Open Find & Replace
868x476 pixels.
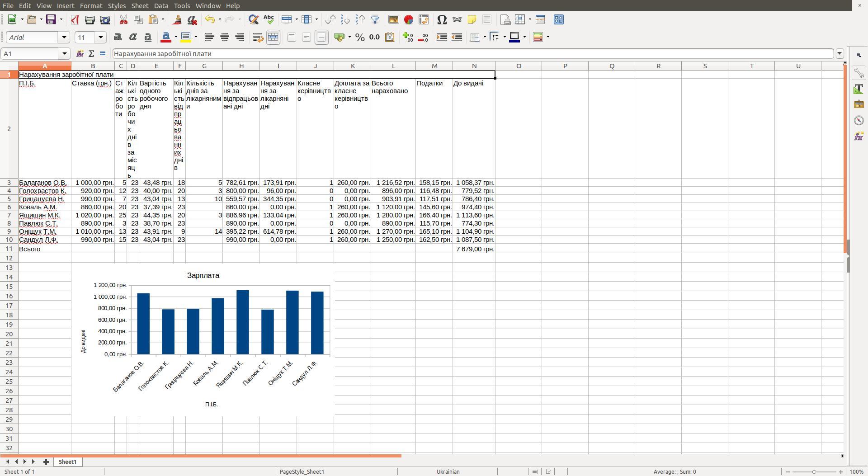point(253,19)
